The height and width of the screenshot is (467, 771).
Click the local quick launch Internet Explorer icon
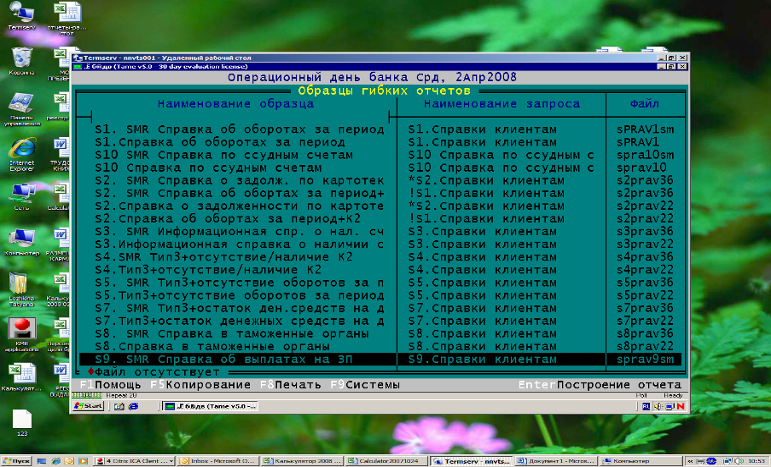coord(56,461)
